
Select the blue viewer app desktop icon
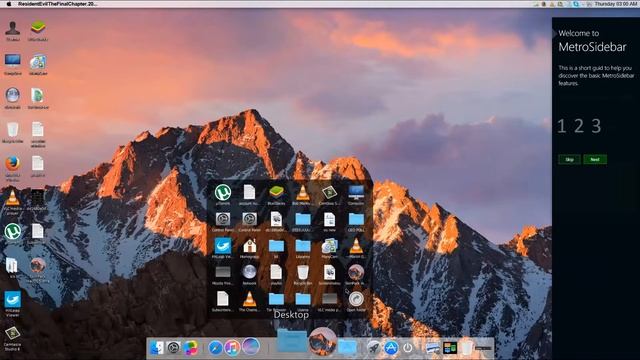pyautogui.click(x=13, y=299)
